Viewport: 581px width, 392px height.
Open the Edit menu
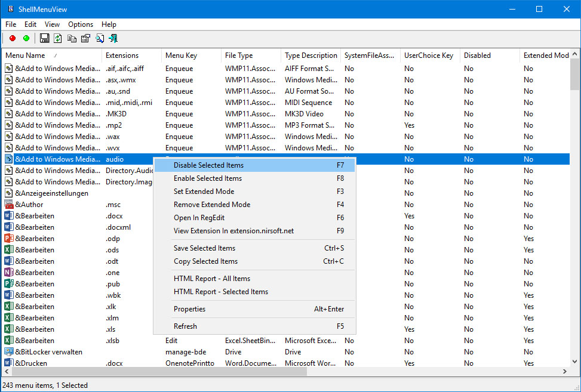30,24
